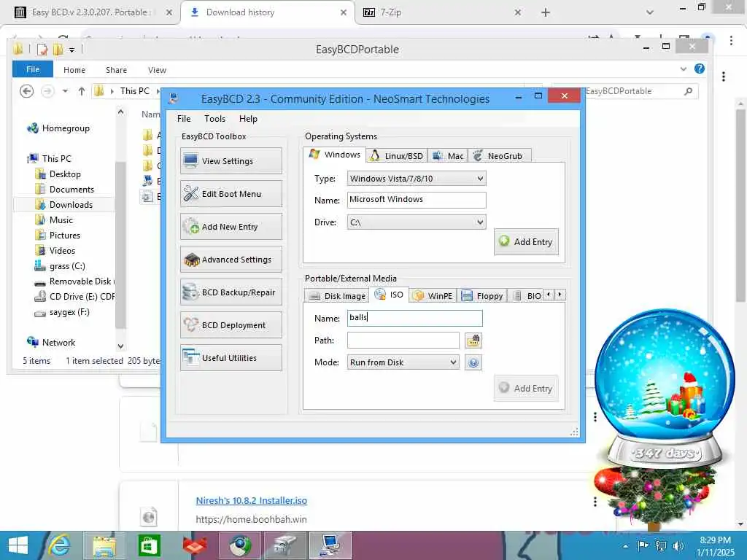Browse for ISO path with folder icon

click(x=473, y=340)
